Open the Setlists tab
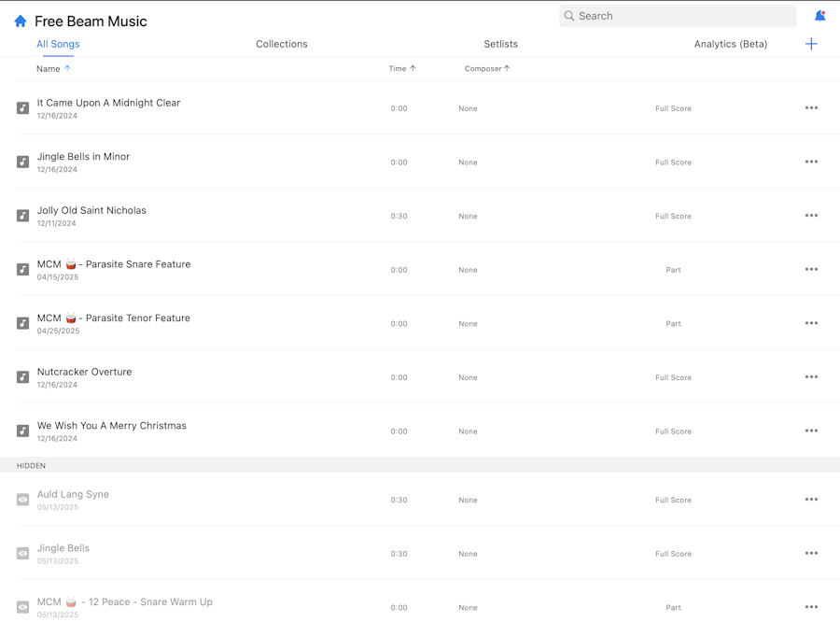840x622 pixels. [x=501, y=44]
